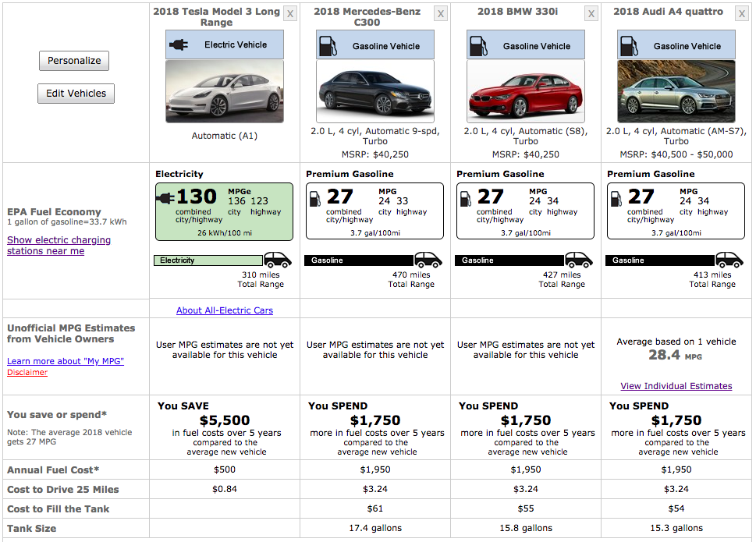756x542 pixels.
Task: Click the $0.84 cost to drive value
Action: (x=225, y=489)
